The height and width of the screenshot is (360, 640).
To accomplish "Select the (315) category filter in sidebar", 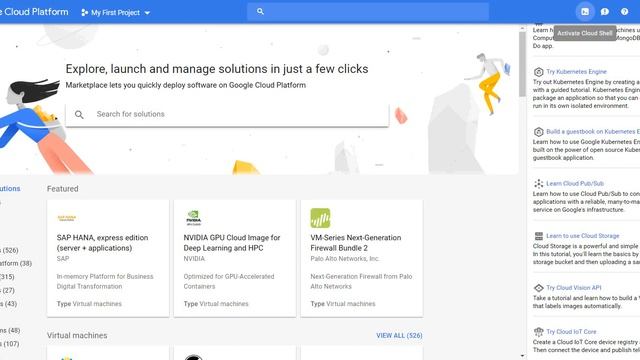I will pos(7,277).
